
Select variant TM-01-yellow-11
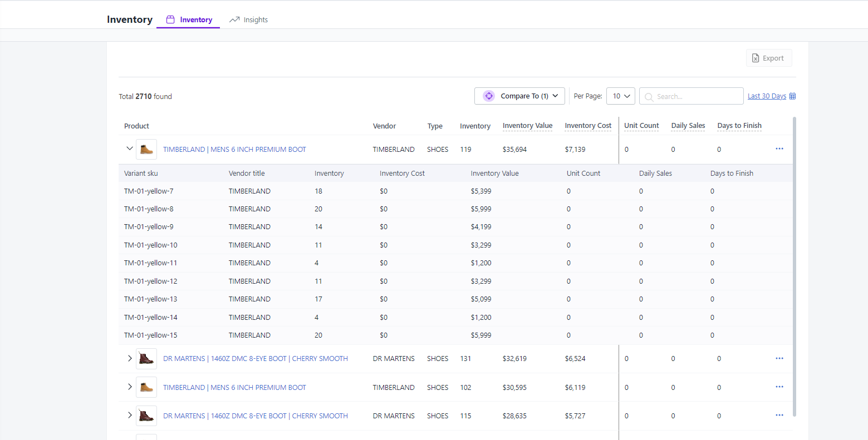[150, 263]
